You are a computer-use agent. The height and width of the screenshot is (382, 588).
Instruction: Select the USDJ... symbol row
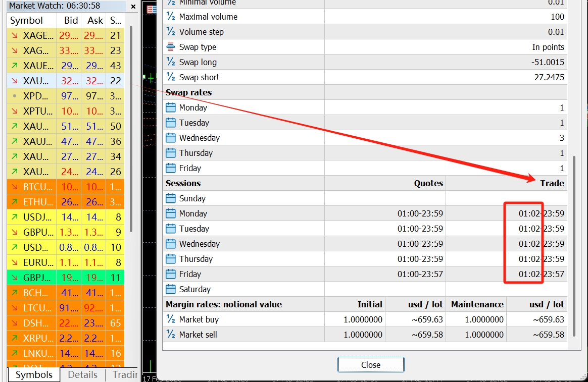tap(66, 217)
